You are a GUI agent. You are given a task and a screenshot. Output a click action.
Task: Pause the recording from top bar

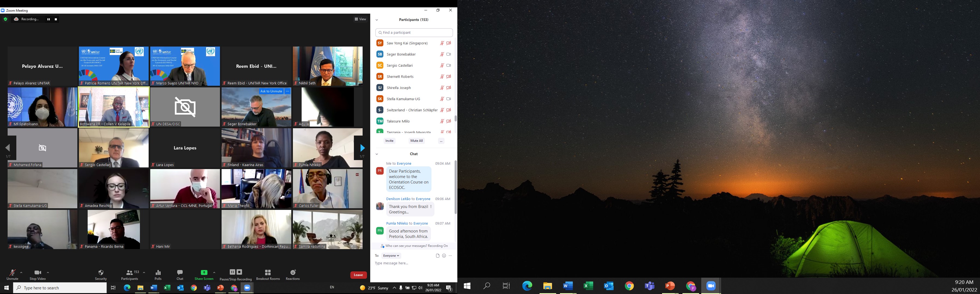48,19
